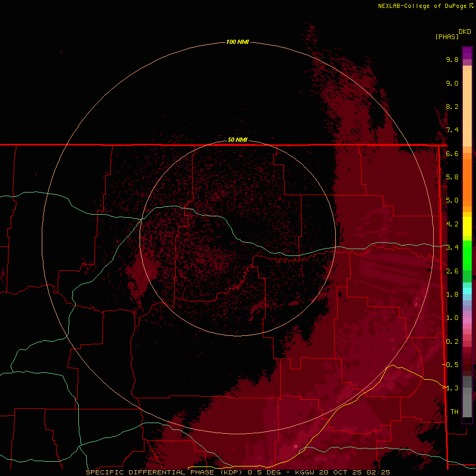This screenshot has width=476, height=476.
Task: Click the 5.8 scale value
Action: click(452, 177)
